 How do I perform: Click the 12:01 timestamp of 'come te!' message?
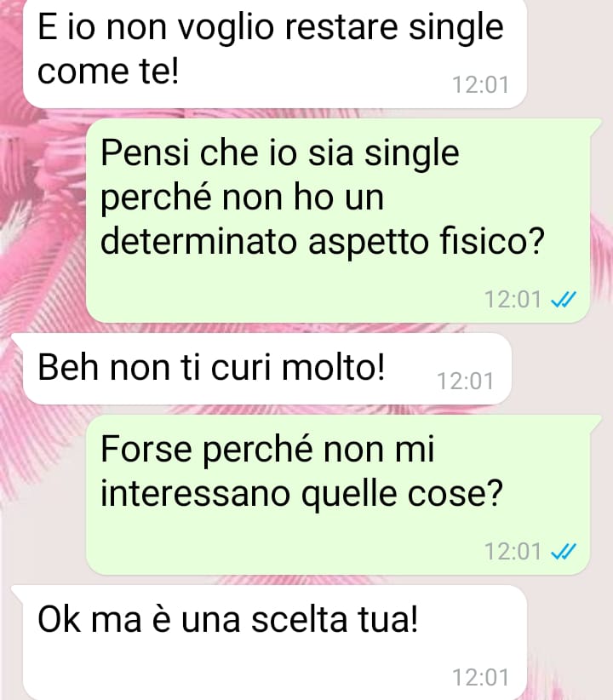(x=480, y=85)
